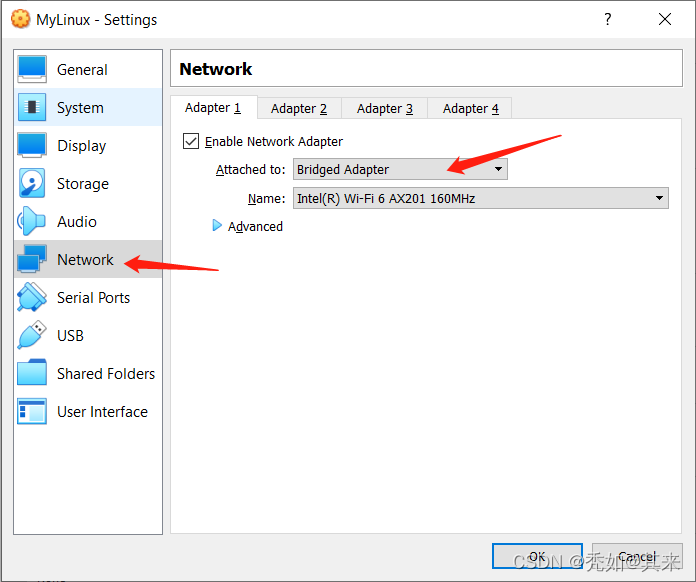Image resolution: width=696 pixels, height=582 pixels.
Task: Select the Display label in sidebar
Action: (82, 146)
